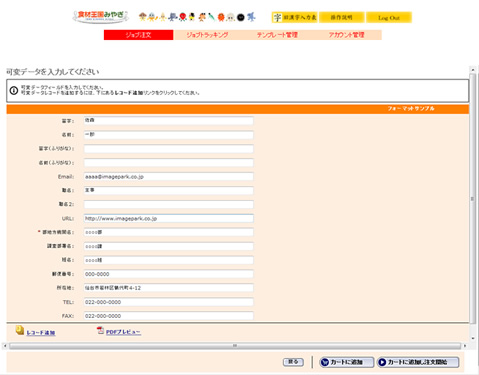The height and width of the screenshot is (375, 479).
Task: Focus the 名前(ふりがな) empty field
Action: coord(168,163)
